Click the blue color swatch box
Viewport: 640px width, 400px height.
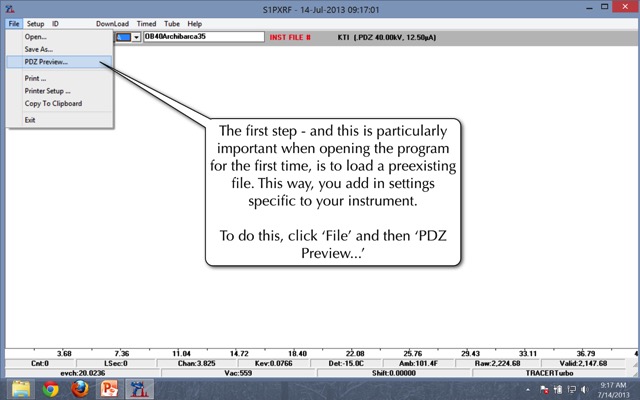(123, 37)
